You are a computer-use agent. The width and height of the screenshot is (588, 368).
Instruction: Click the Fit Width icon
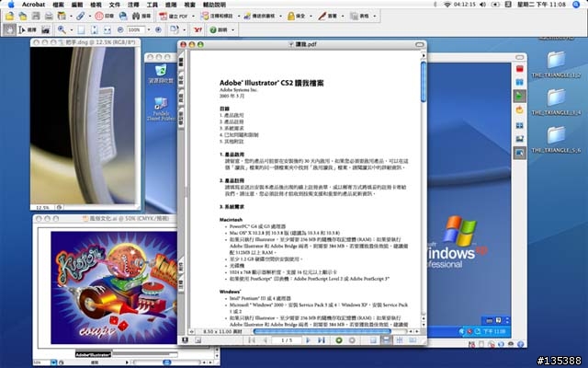107,29
